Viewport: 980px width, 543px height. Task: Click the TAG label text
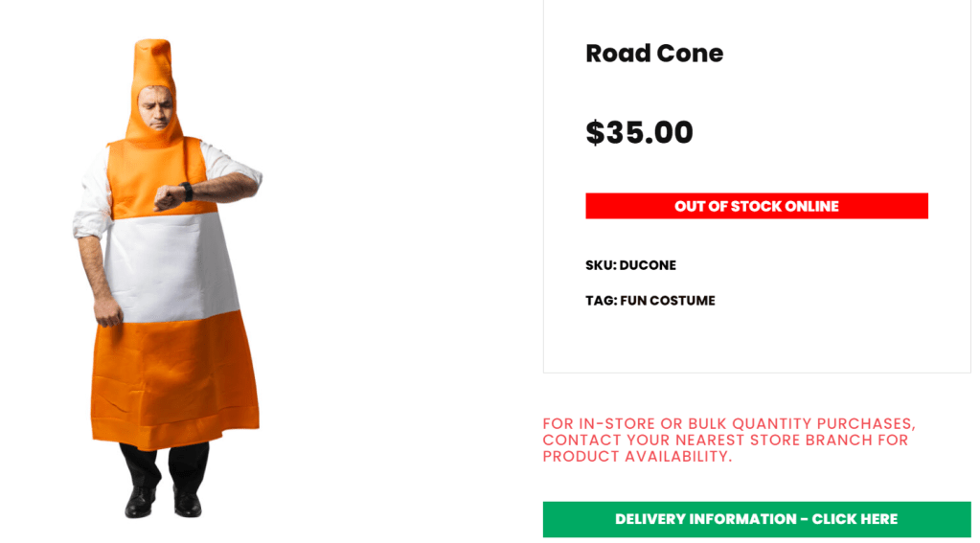[x=601, y=301]
